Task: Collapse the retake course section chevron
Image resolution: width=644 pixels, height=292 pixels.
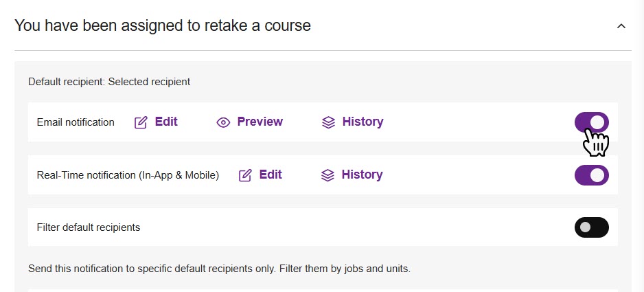Action: (621, 26)
